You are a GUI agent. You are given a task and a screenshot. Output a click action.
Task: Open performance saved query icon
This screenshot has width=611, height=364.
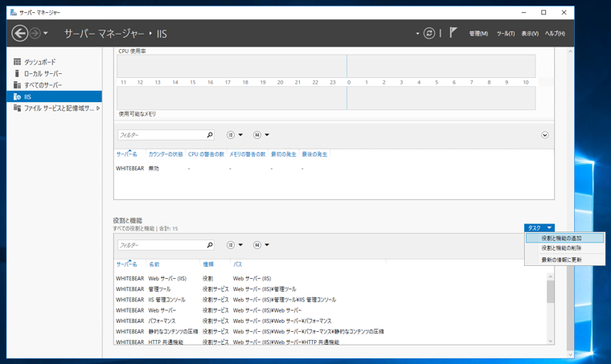(x=257, y=135)
